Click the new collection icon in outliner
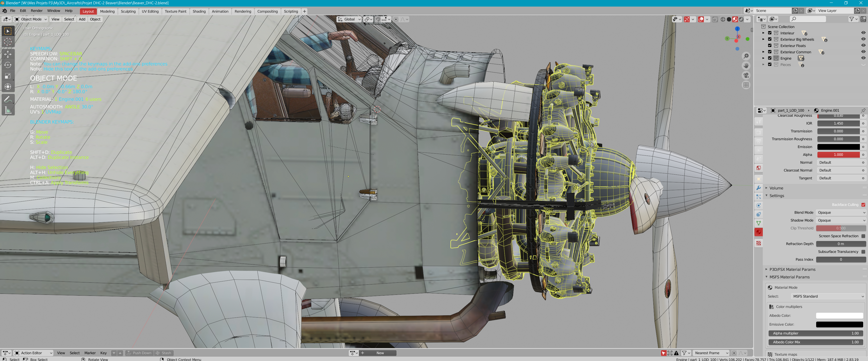Screen dimensions: 868x361 pos(863,19)
